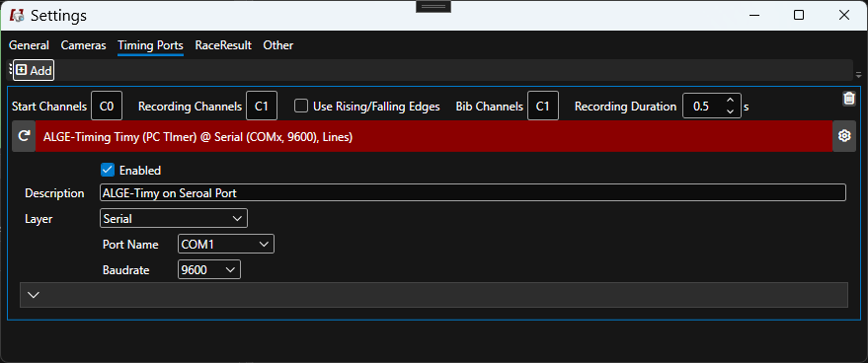Click the Description text field
Viewport: 868px width, 363px height.
473,192
